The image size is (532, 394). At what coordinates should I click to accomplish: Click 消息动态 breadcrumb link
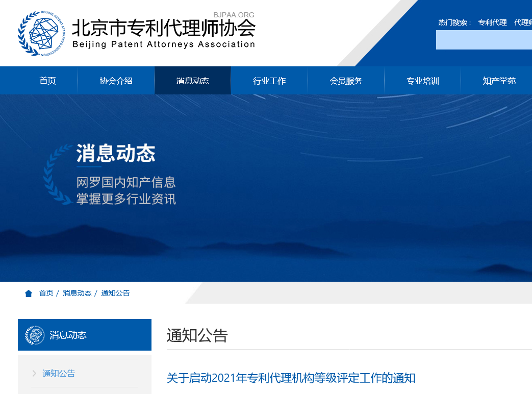(77, 293)
